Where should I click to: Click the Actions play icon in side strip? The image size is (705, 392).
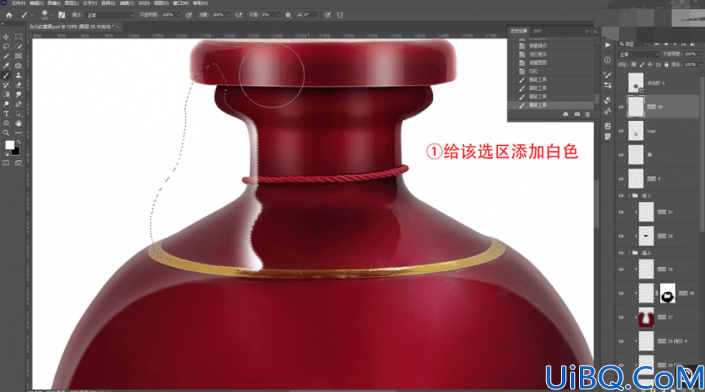[x=607, y=45]
